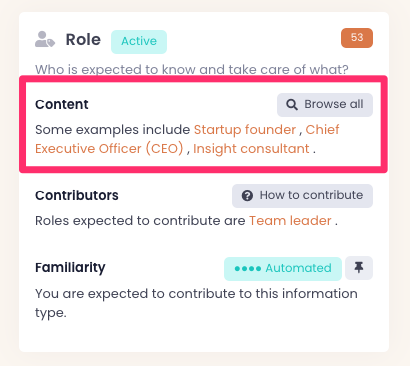The image size is (410, 366).
Task: Click the familiarity expectation description text
Action: (196, 303)
